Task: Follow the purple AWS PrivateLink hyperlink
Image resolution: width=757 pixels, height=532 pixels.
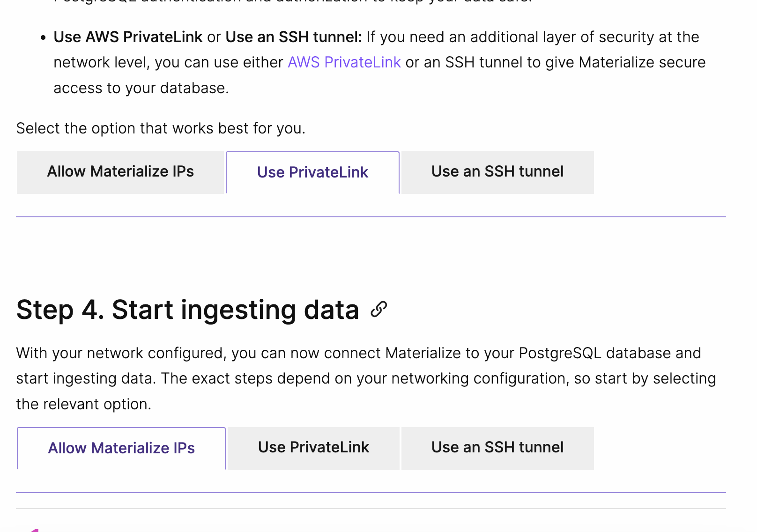Action: click(344, 62)
